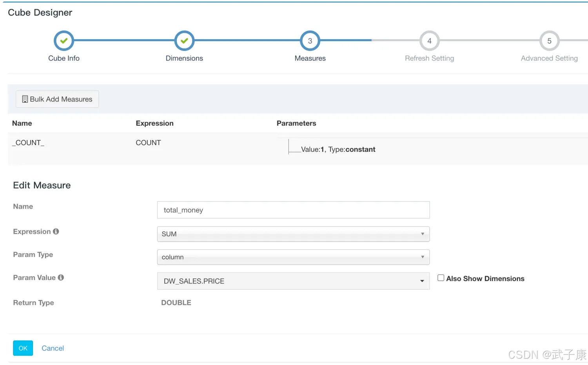Switch to the Dimensions step label
This screenshot has width=588, height=365.
184,58
